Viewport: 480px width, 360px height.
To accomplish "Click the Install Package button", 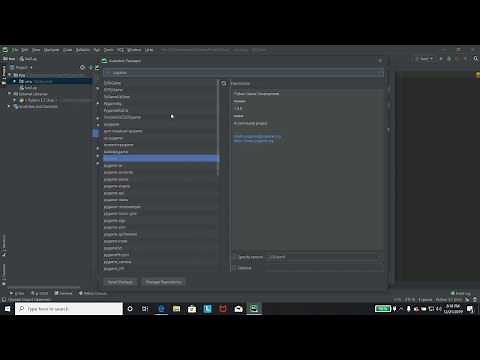I will [x=120, y=282].
